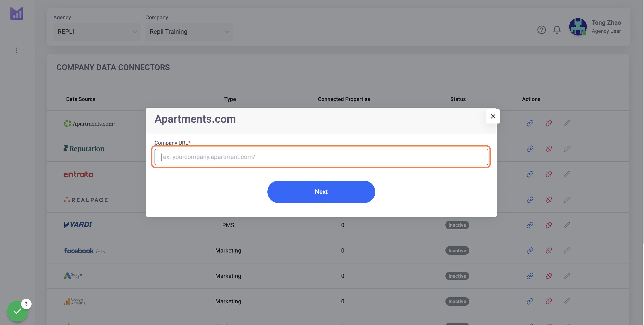The height and width of the screenshot is (325, 644).
Task: Click disconnect icon for RealPage row
Action: click(548, 200)
